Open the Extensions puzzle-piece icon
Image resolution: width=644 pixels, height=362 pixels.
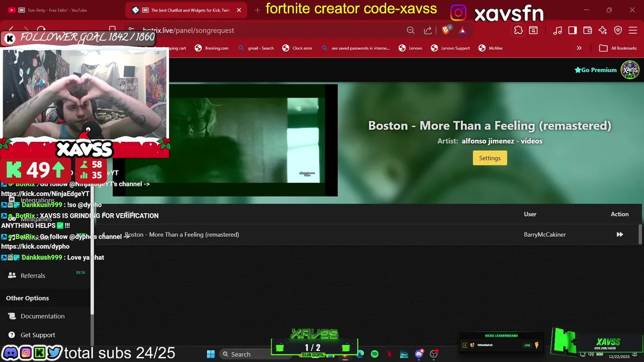[x=518, y=30]
